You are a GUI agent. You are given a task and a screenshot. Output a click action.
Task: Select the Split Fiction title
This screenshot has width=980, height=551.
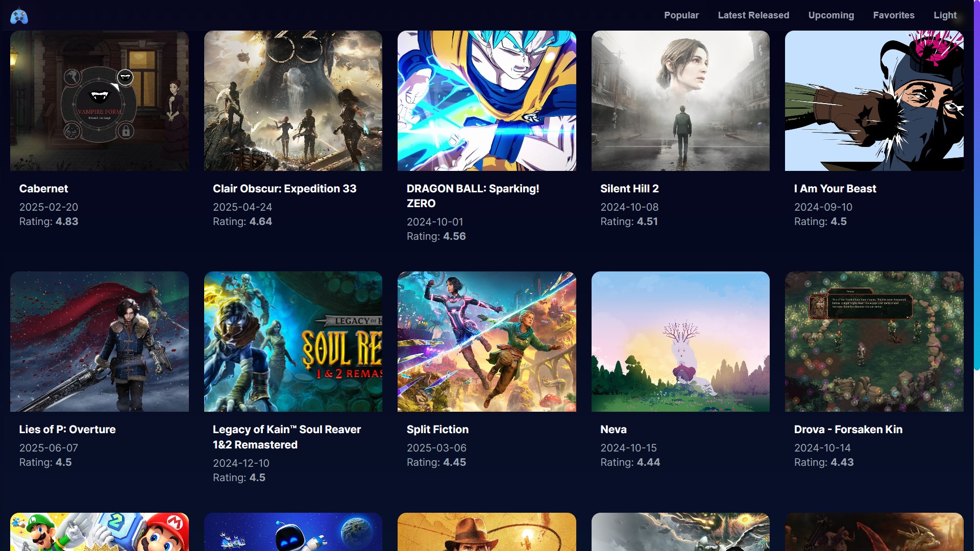pyautogui.click(x=437, y=430)
